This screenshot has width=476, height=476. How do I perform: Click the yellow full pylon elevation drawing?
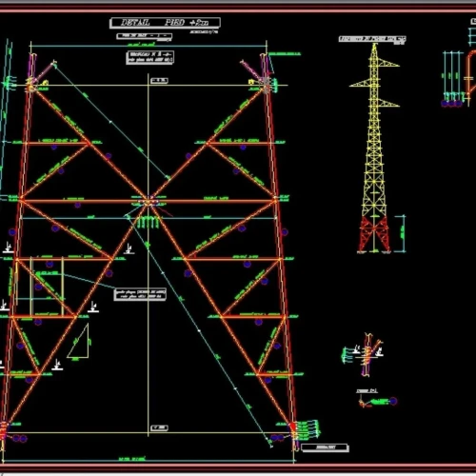[374, 148]
